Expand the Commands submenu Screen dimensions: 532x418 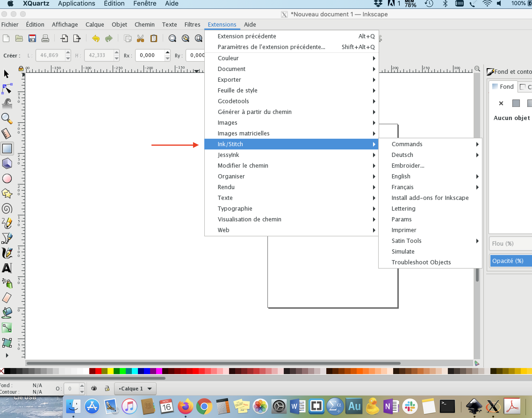click(x=430, y=144)
